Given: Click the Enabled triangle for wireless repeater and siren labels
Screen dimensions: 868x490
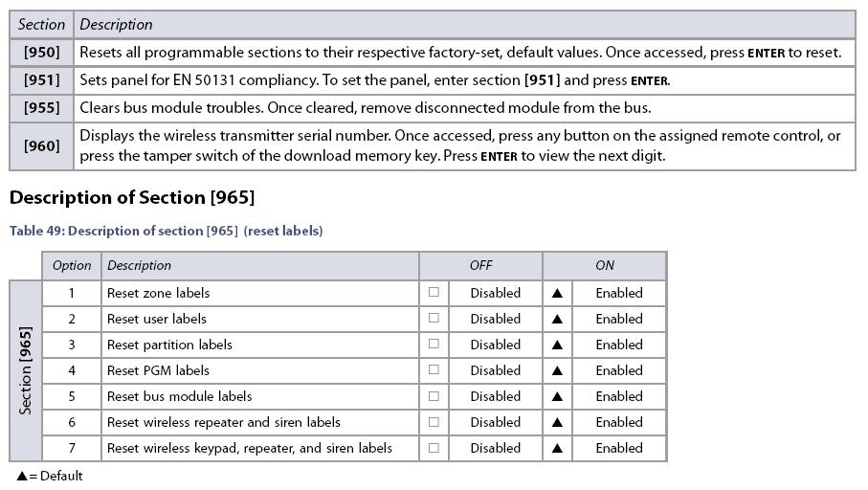Looking at the screenshot, I should (557, 422).
